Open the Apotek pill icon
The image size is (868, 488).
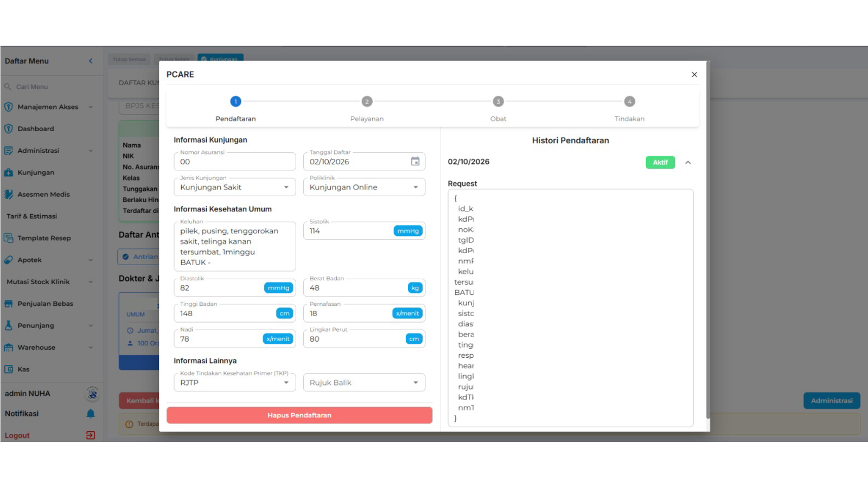click(9, 260)
